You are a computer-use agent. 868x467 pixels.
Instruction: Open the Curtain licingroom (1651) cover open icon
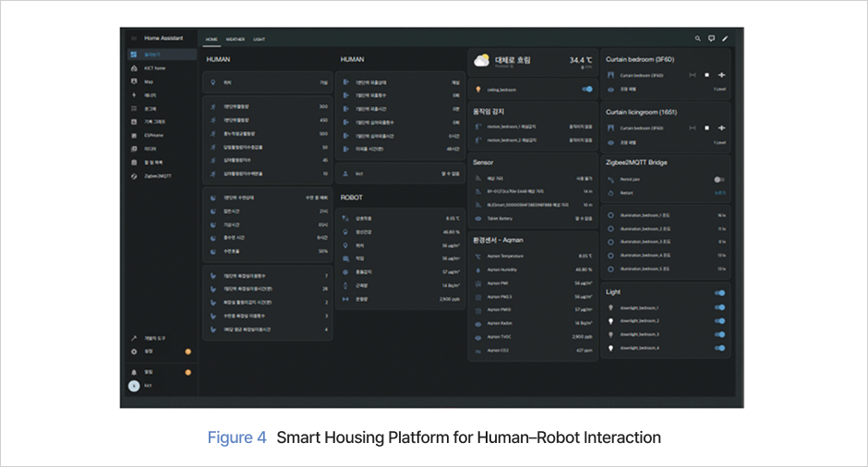tap(692, 127)
